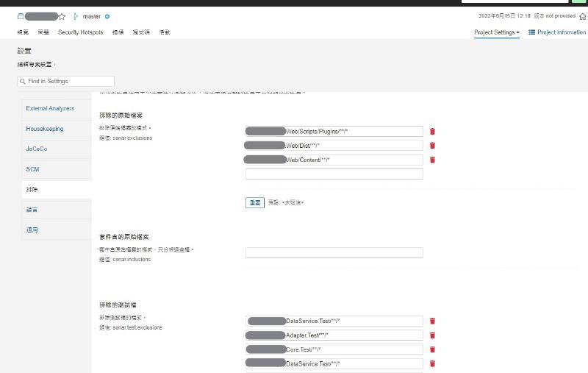Open the SCM settings category
This screenshot has width=588, height=373.
coord(32,169)
